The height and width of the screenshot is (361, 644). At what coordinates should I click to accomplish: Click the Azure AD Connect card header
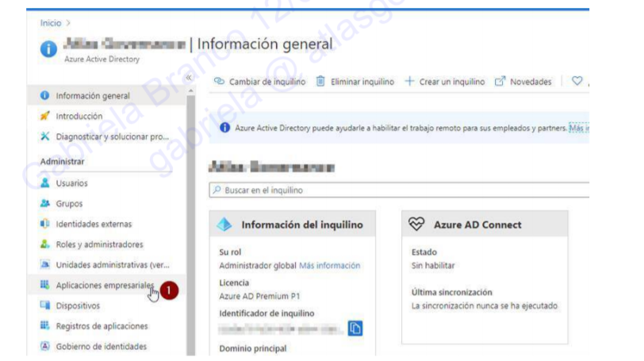coord(485,225)
